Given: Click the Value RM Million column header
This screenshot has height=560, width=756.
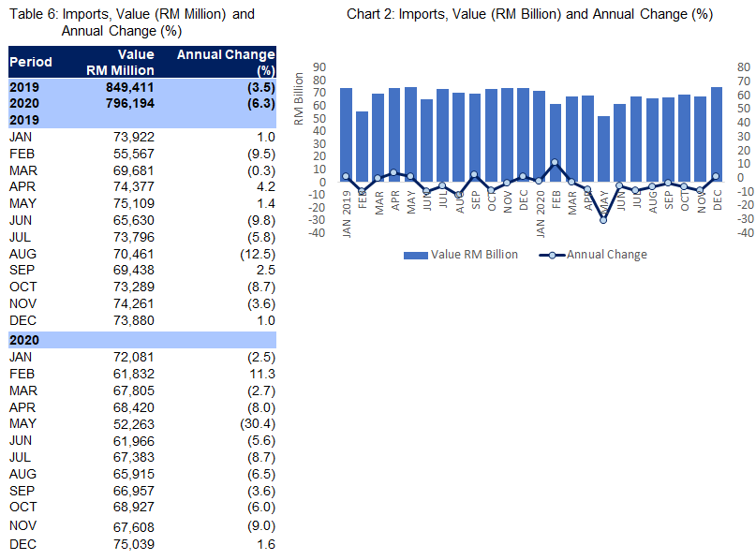Looking at the screenshot, I should [127, 63].
